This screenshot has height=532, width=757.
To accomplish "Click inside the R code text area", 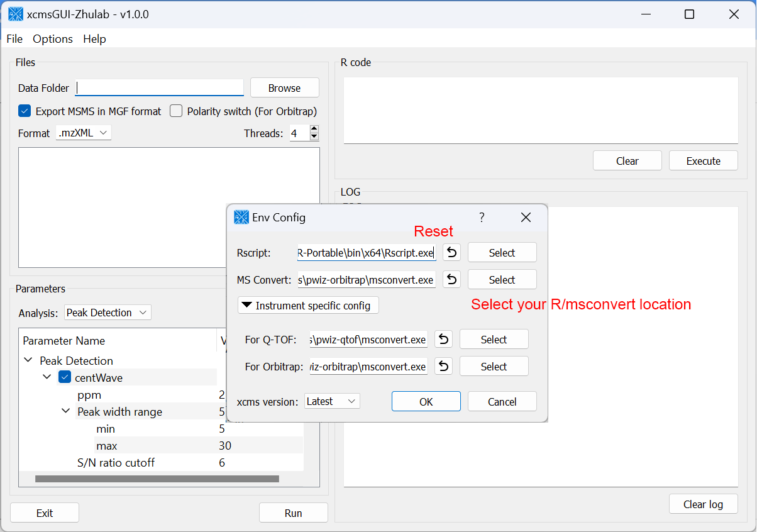I will pyautogui.click(x=541, y=110).
